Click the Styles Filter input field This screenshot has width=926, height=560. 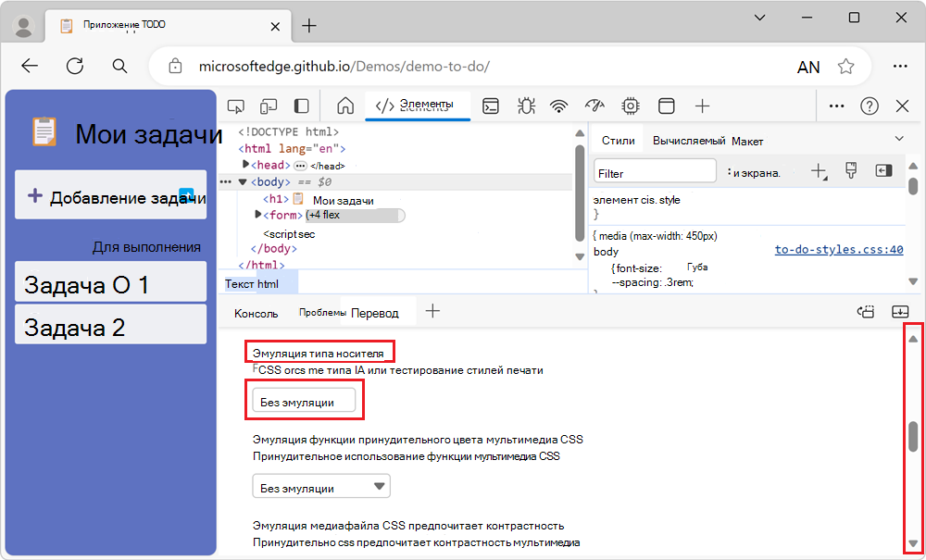coord(655,170)
